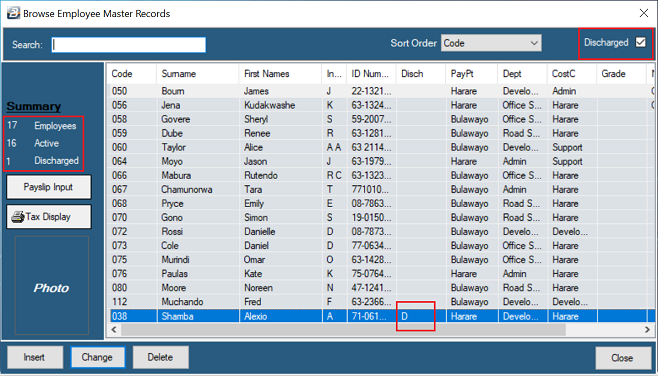Click the PayPt column header
Screen dimensions: 658x376
(471, 74)
